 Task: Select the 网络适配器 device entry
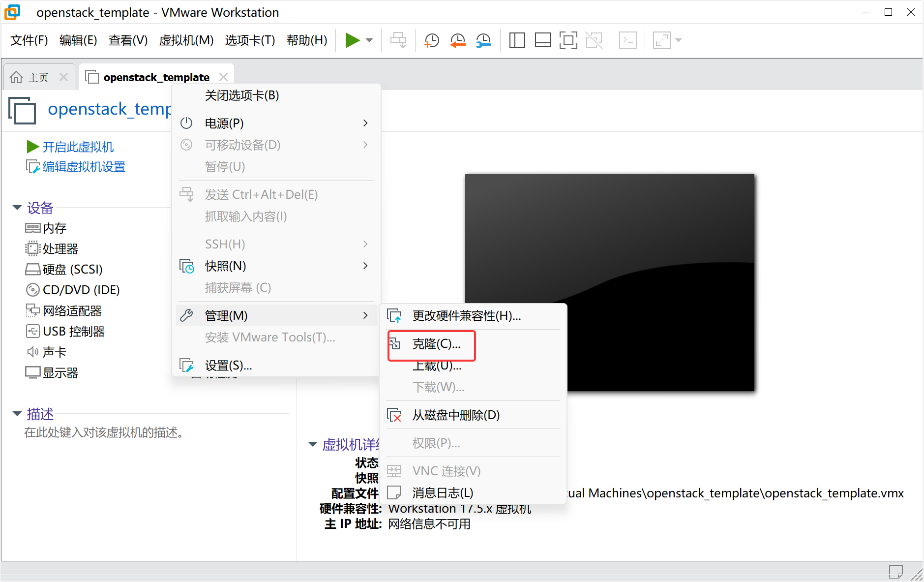(63, 311)
